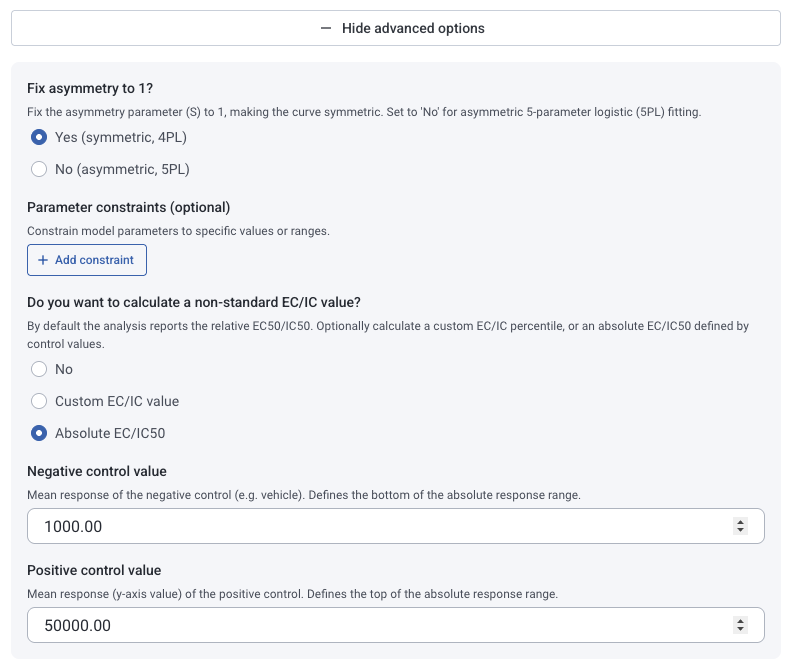
Task: Choose the Custom EC/IC value option
Action: (x=39, y=401)
